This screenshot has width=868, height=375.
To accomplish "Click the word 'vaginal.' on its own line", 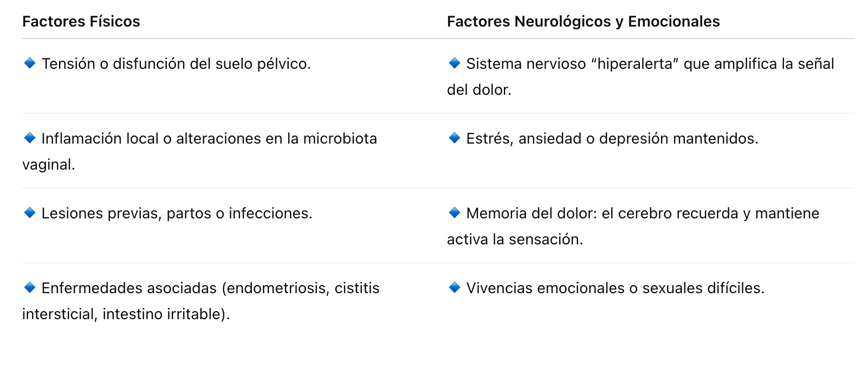I will coord(49,165).
